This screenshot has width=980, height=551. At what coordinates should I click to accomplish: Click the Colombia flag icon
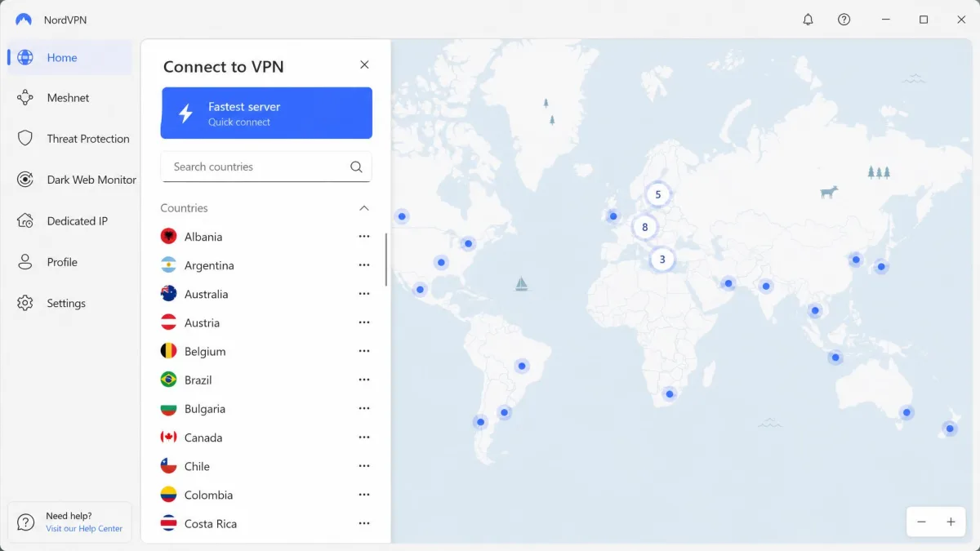pos(169,495)
